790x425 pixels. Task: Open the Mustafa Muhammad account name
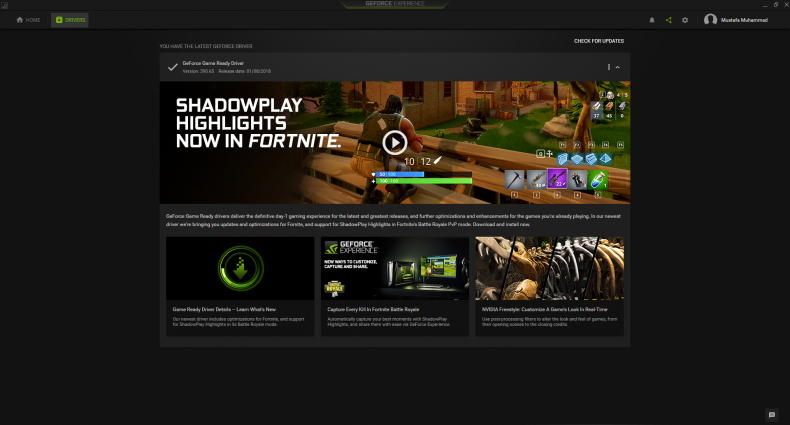[x=744, y=20]
